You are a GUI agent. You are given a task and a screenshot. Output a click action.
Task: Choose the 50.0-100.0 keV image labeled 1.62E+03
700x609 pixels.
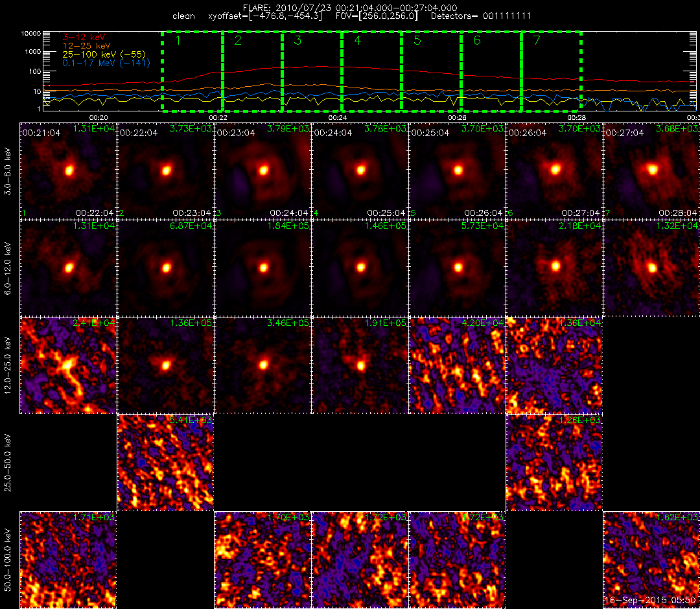652,560
